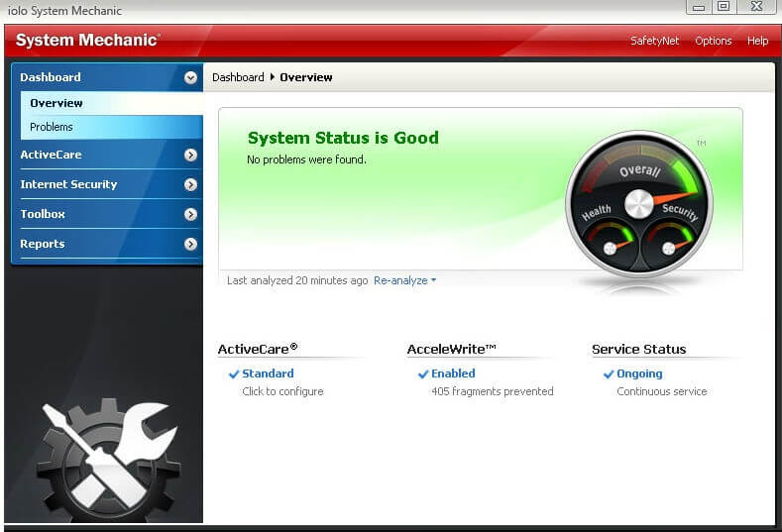
Task: Click the Health mini gauge
Action: (x=611, y=243)
